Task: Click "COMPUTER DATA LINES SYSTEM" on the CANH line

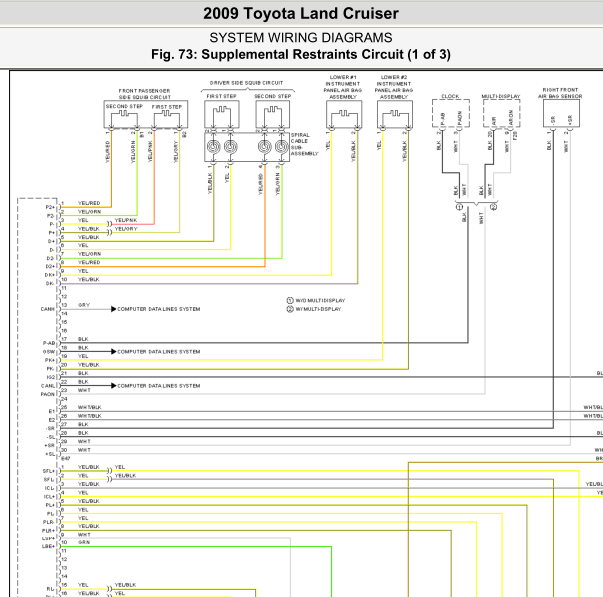Action: tap(159, 309)
